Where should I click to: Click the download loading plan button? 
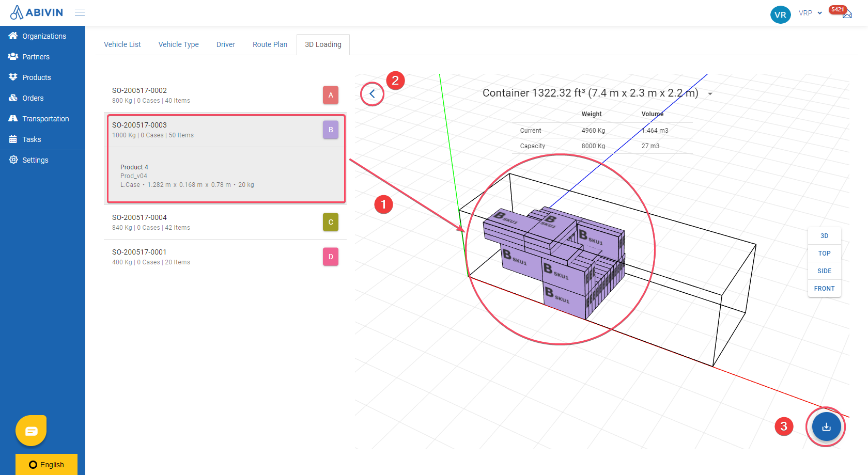(x=826, y=426)
